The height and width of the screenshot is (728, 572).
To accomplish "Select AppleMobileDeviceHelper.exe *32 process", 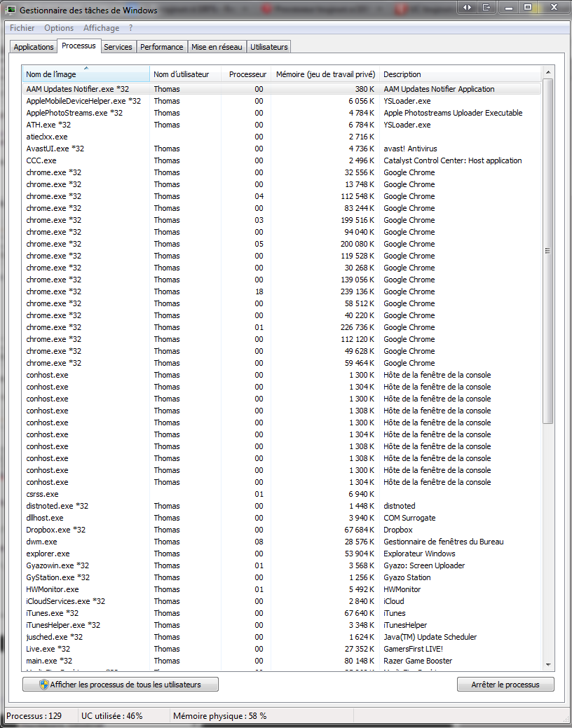I will [282, 101].
